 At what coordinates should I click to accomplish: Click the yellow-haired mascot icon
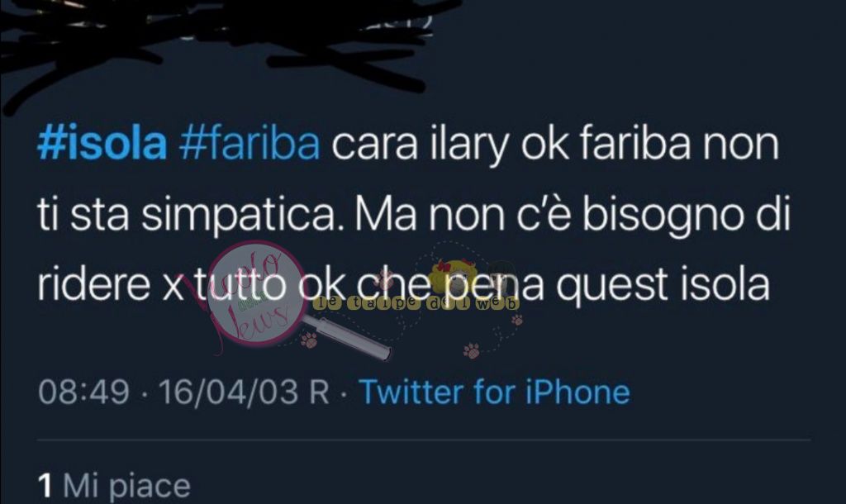pyautogui.click(x=455, y=274)
